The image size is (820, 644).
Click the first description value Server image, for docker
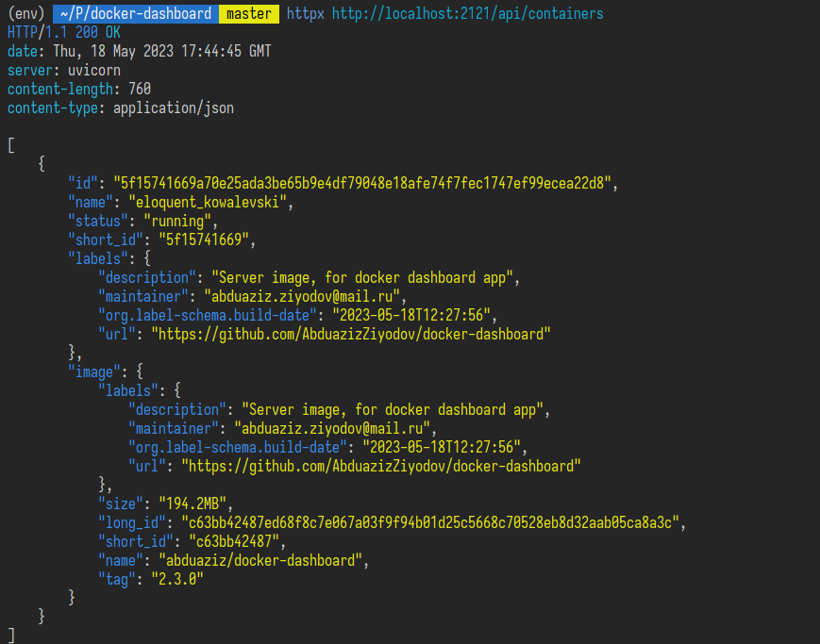tap(362, 277)
